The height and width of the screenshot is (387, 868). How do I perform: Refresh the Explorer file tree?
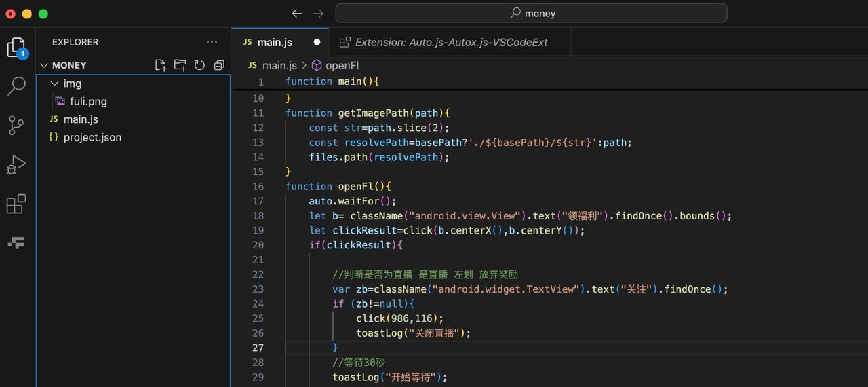(x=199, y=65)
